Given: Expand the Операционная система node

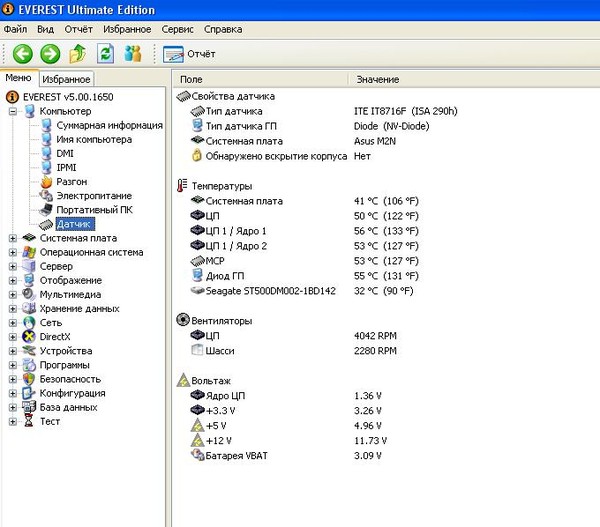Looking at the screenshot, I should 13,252.
